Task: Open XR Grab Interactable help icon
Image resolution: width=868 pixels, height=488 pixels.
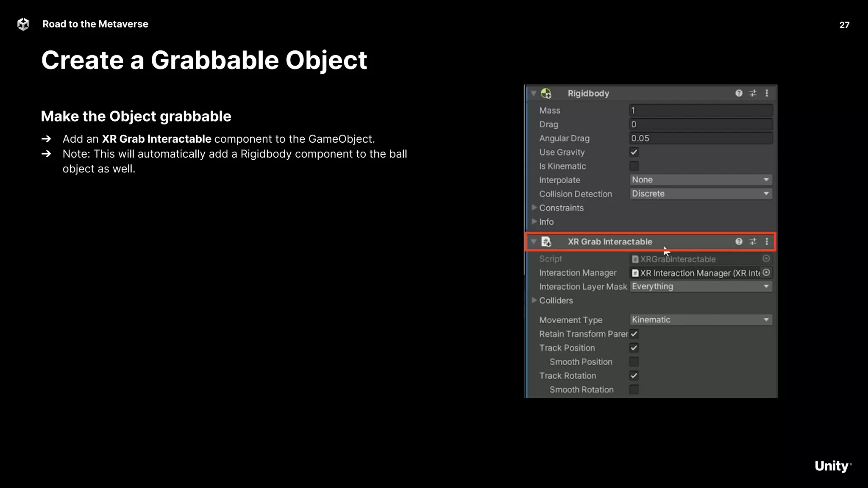Action: 739,241
